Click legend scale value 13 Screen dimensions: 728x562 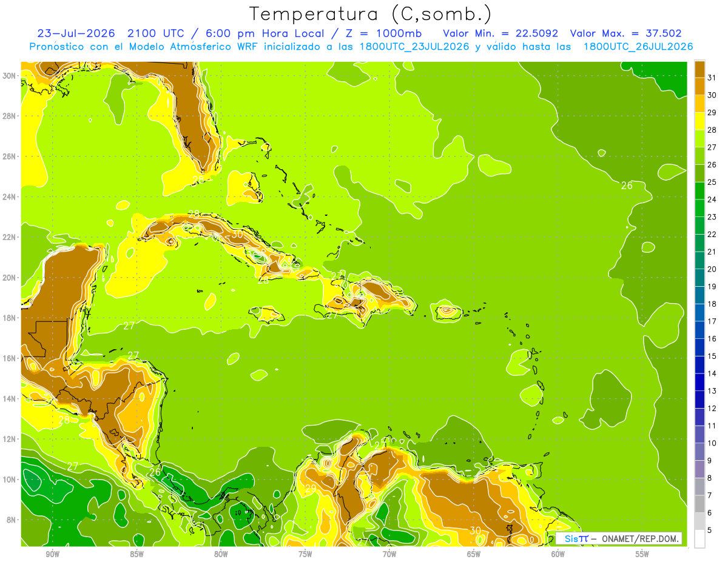712,391
